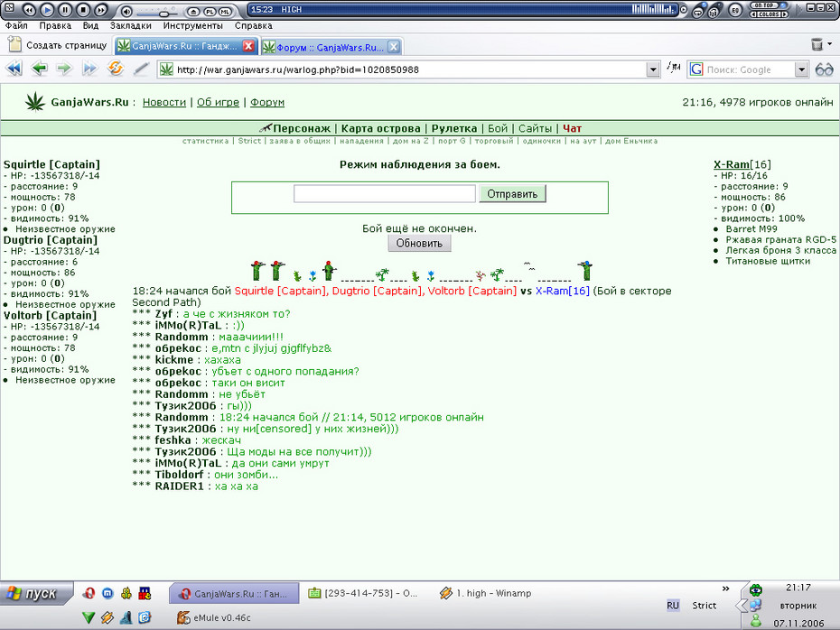Click the battle chat message input
Screen dimensions: 840x630
pos(385,194)
